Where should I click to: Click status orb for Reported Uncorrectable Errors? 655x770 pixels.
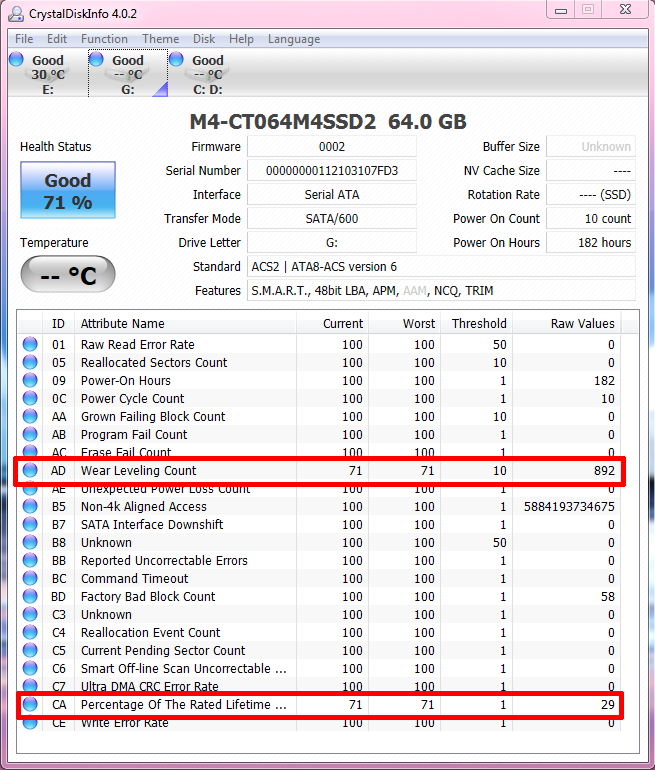click(30, 560)
